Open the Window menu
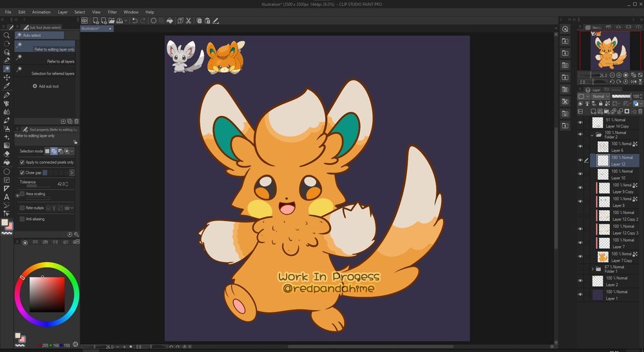 [131, 12]
